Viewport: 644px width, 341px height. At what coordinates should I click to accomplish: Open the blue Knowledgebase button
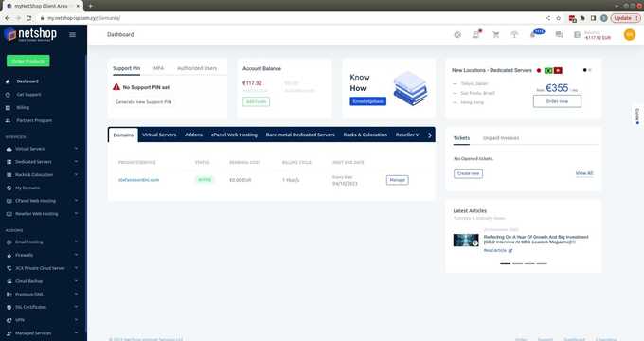point(368,101)
